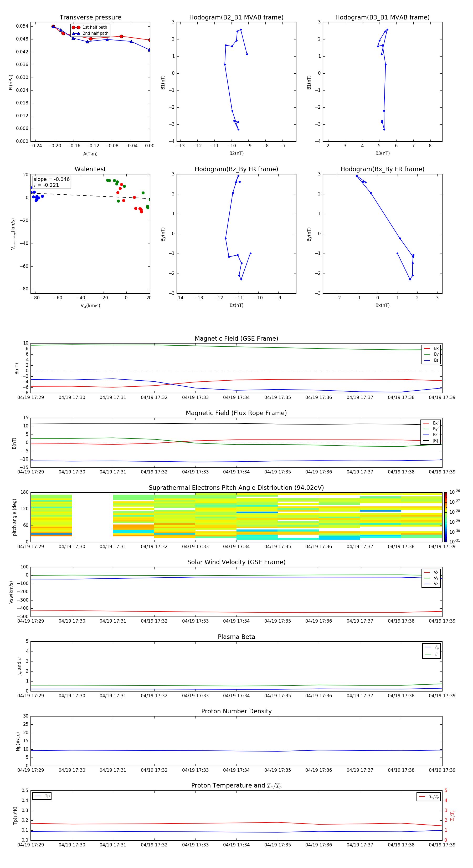Click the By entry in GSE magnetic field legend
The height and width of the screenshot is (868, 473).
coord(431,354)
